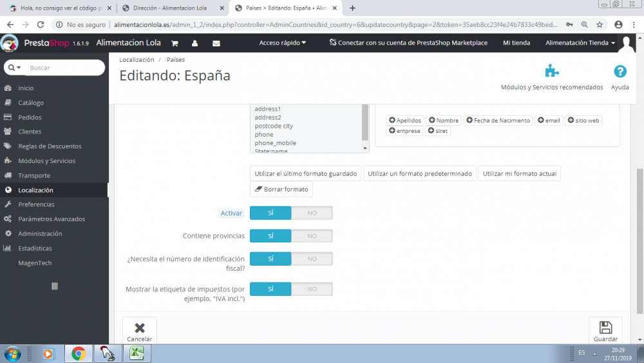The height and width of the screenshot is (363, 644).
Task: Open the Windows Start menu
Action: point(12,353)
